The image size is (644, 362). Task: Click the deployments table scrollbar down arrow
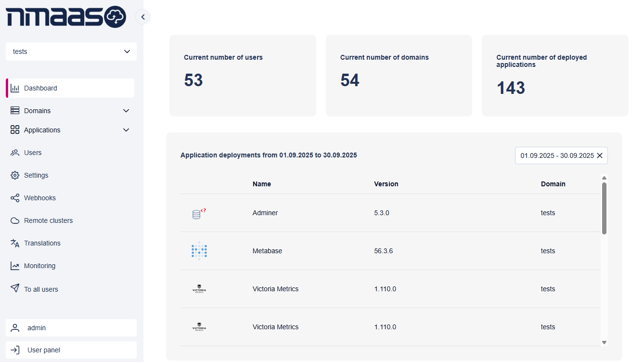click(605, 342)
